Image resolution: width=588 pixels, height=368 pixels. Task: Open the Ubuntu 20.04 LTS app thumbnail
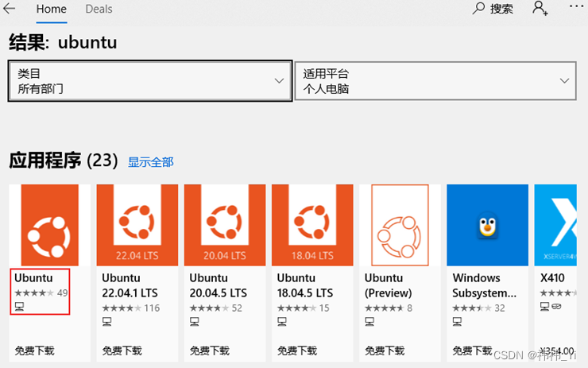click(x=225, y=225)
